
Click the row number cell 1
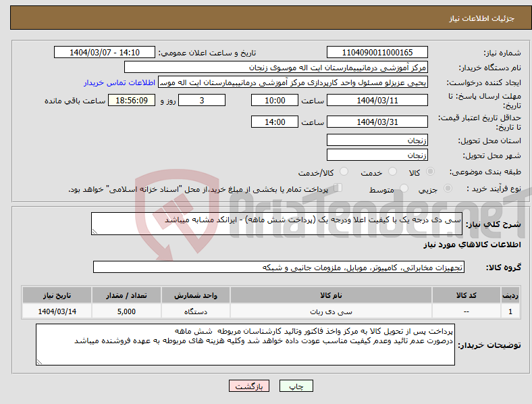click(510, 311)
